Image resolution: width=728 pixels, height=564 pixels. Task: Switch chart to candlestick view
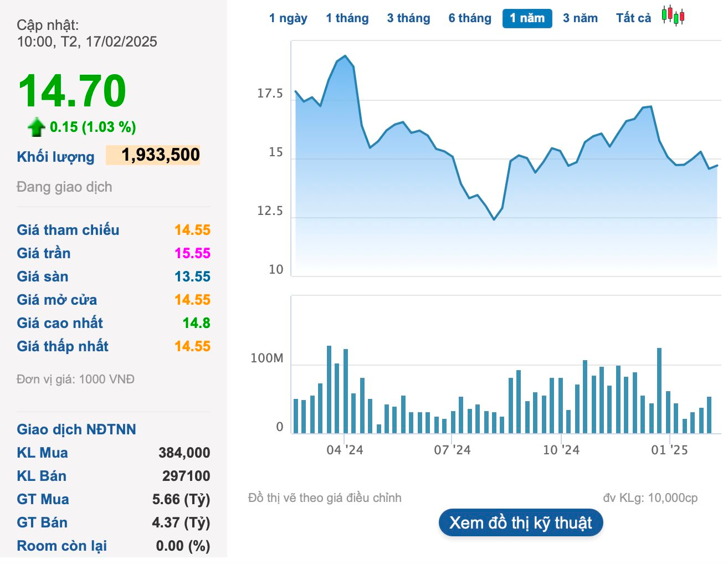(x=674, y=18)
